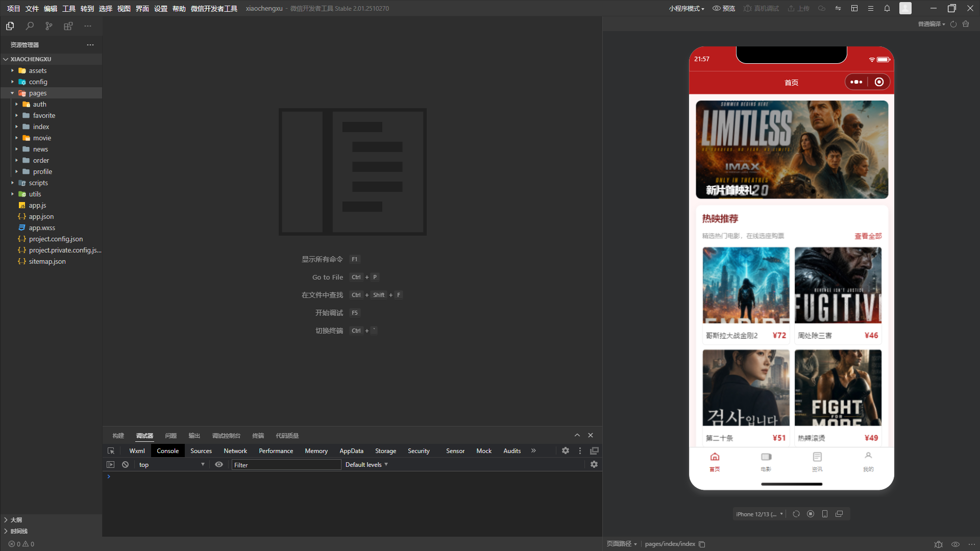The image size is (980, 551).
Task: Open the source control icon
Action: [49, 26]
